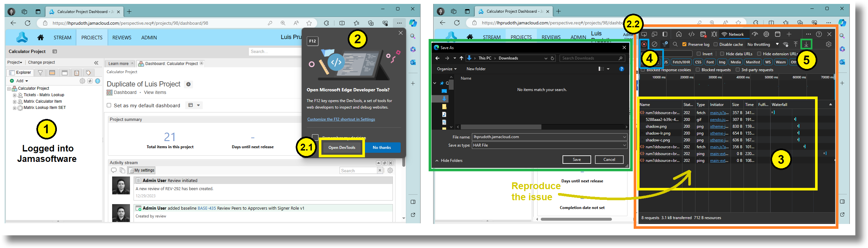Open the DevTools network search magnifier
The width and height of the screenshot is (868, 248).
tap(675, 44)
